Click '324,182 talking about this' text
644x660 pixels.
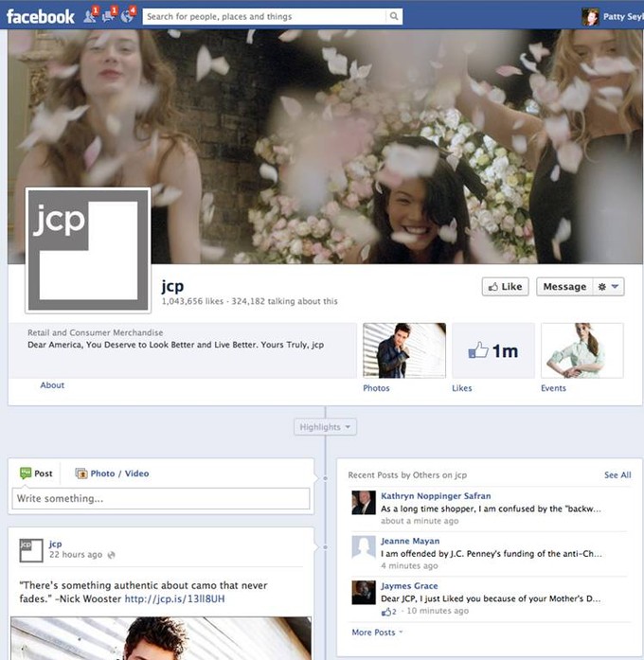[284, 301]
